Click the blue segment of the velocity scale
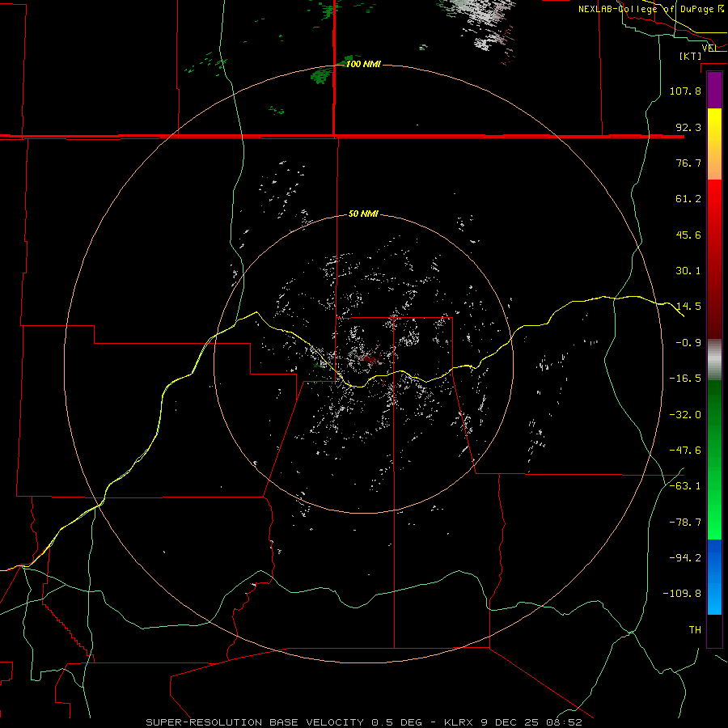Viewport: 728px width, 728px height. (714, 577)
